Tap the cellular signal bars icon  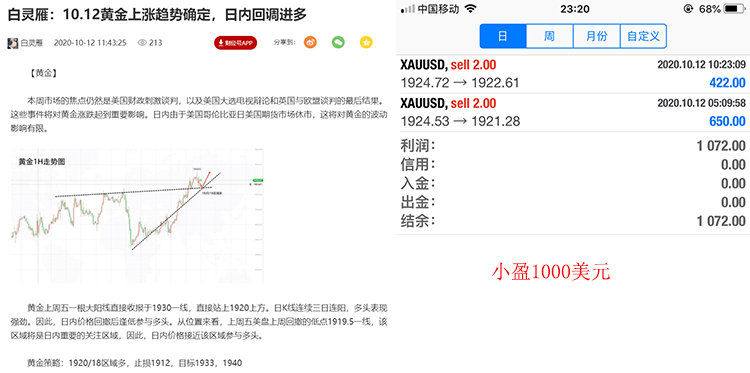pyautogui.click(x=407, y=9)
